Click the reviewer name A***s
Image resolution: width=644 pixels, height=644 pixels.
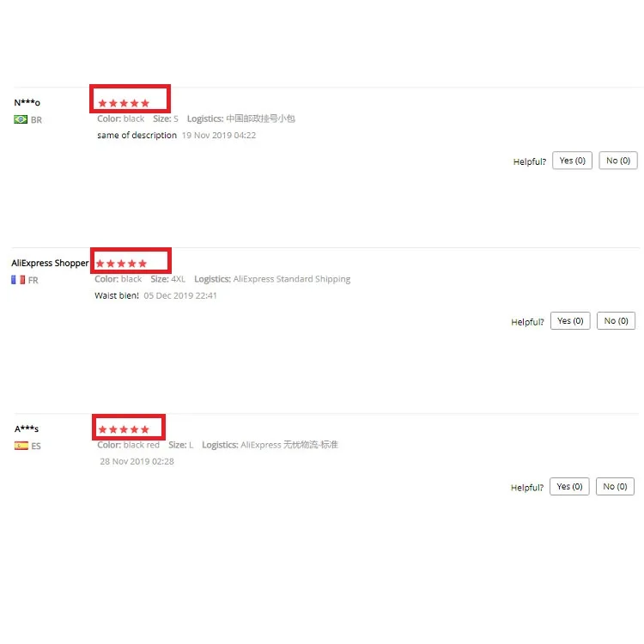pyautogui.click(x=27, y=428)
